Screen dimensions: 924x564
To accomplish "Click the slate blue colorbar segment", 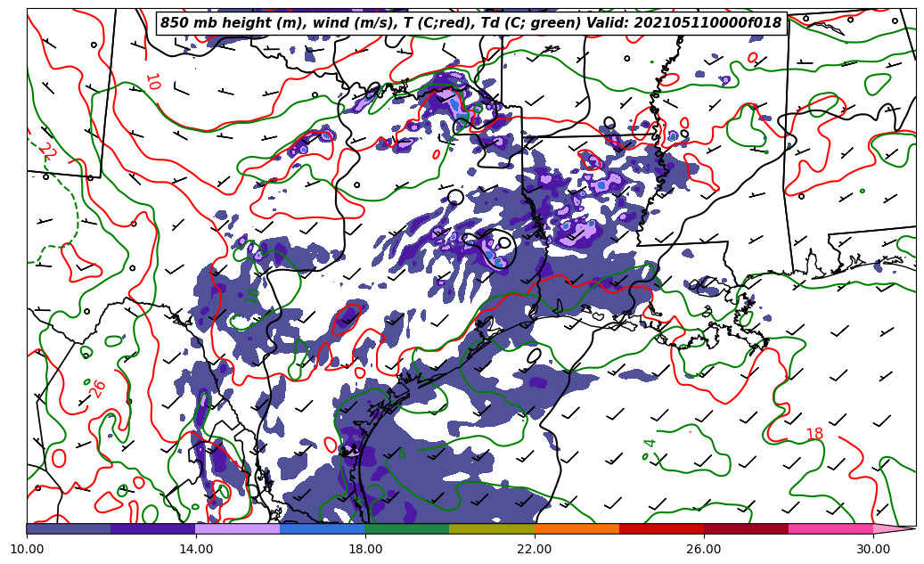I will pyautogui.click(x=69, y=528).
